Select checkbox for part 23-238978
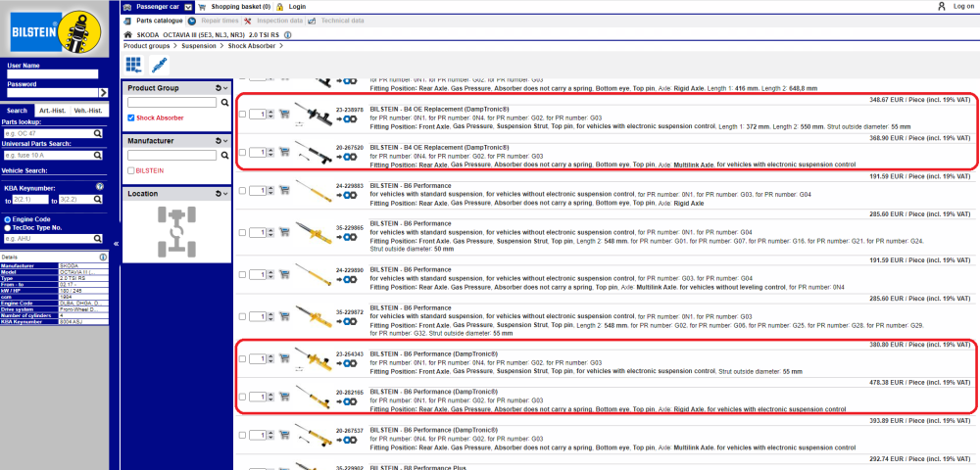Viewport: 980px width, 470px height. 242,115
